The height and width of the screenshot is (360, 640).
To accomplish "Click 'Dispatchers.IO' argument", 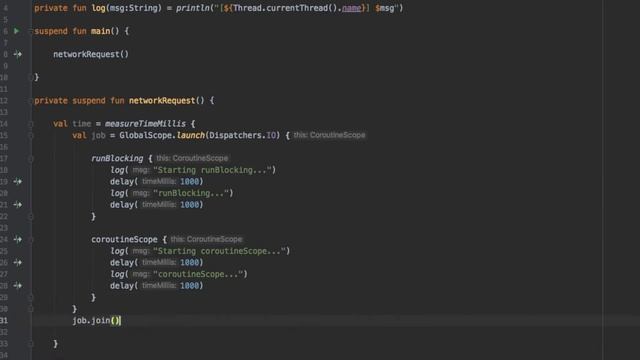I will [242, 135].
